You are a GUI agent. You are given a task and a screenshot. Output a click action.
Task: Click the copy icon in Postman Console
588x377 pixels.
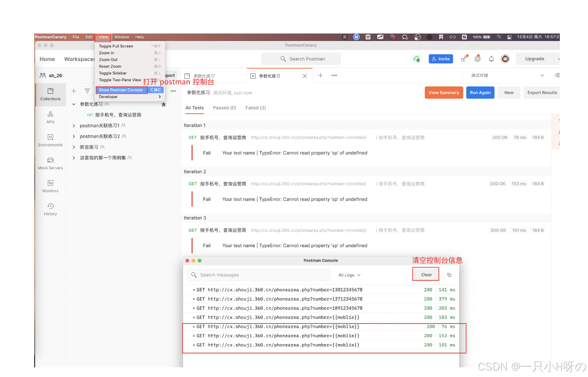point(449,275)
